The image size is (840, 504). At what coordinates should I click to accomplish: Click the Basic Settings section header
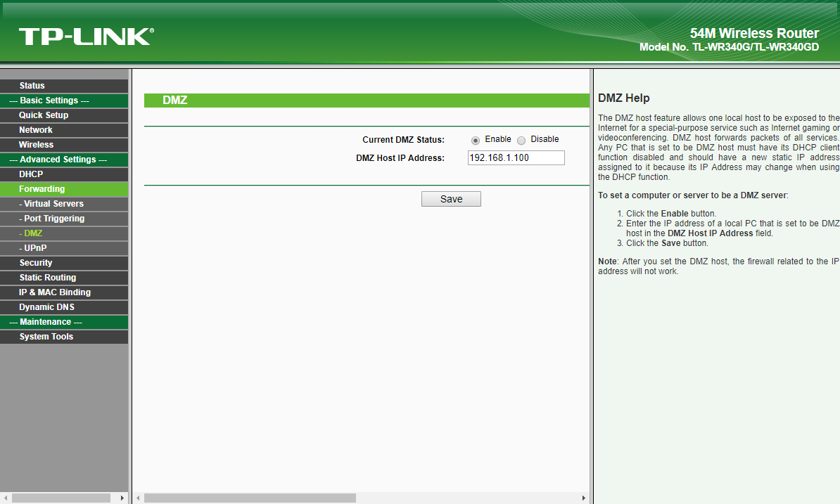point(64,101)
